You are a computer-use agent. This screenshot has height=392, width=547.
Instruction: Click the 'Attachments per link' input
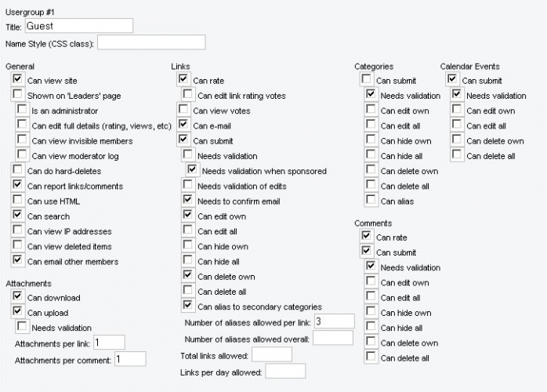[109, 343]
